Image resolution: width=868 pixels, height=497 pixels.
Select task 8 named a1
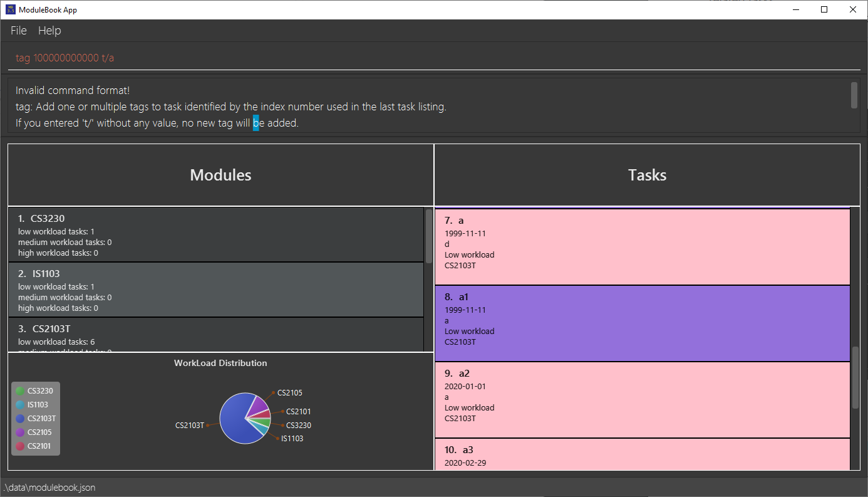(x=643, y=323)
